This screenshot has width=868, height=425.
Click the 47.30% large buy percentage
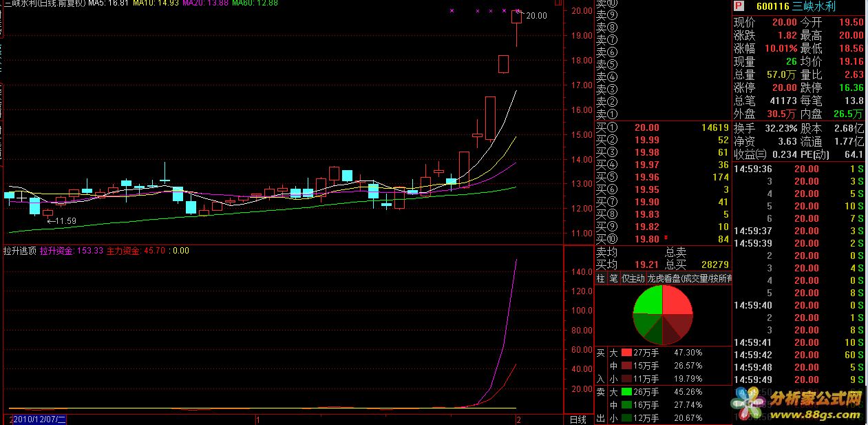pyautogui.click(x=688, y=353)
